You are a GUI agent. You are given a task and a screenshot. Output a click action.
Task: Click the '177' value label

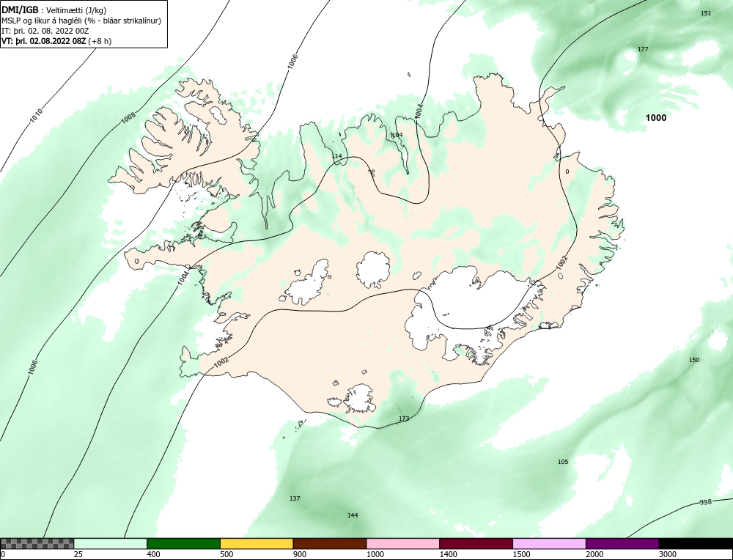[x=643, y=49]
